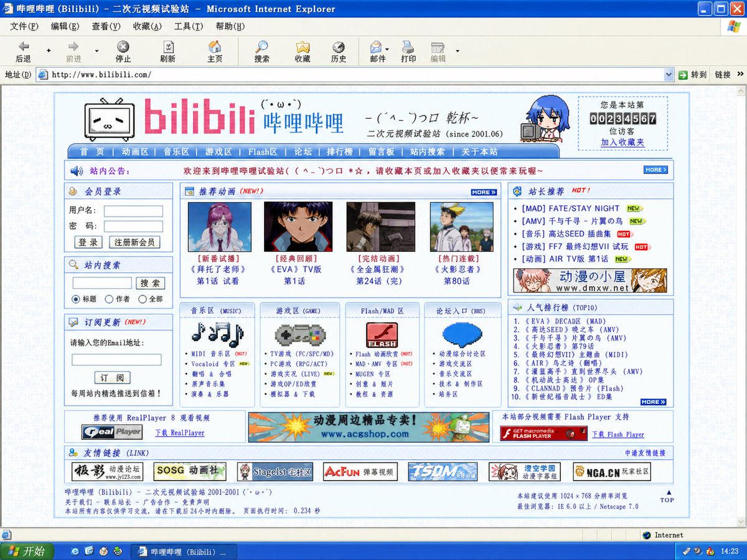Click the 申请友情链接 link
This screenshot has width=747, height=560.
[645, 453]
